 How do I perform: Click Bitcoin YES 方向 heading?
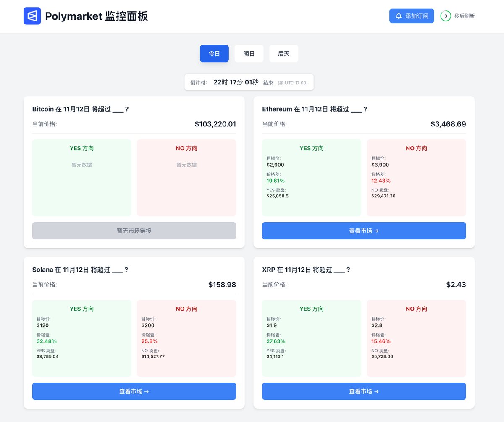(81, 149)
